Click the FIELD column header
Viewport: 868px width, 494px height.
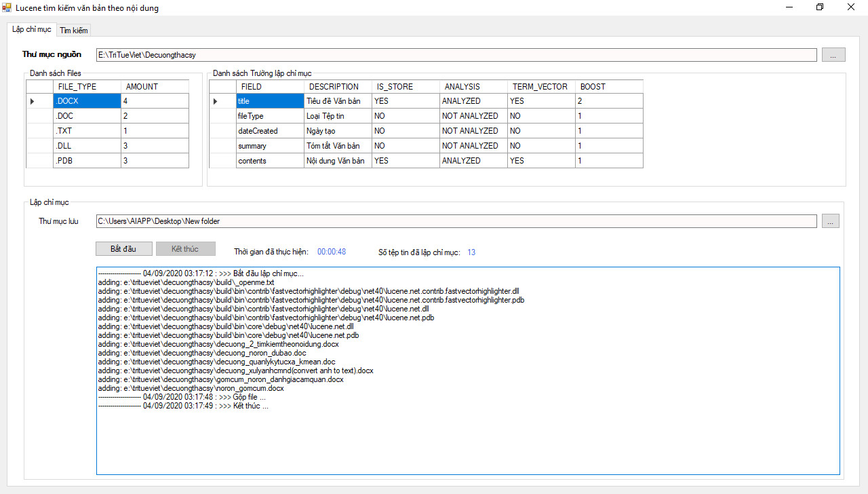[271, 87]
